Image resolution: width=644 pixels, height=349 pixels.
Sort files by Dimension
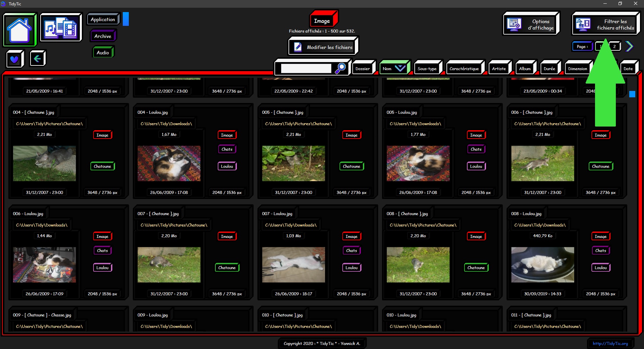coord(578,68)
